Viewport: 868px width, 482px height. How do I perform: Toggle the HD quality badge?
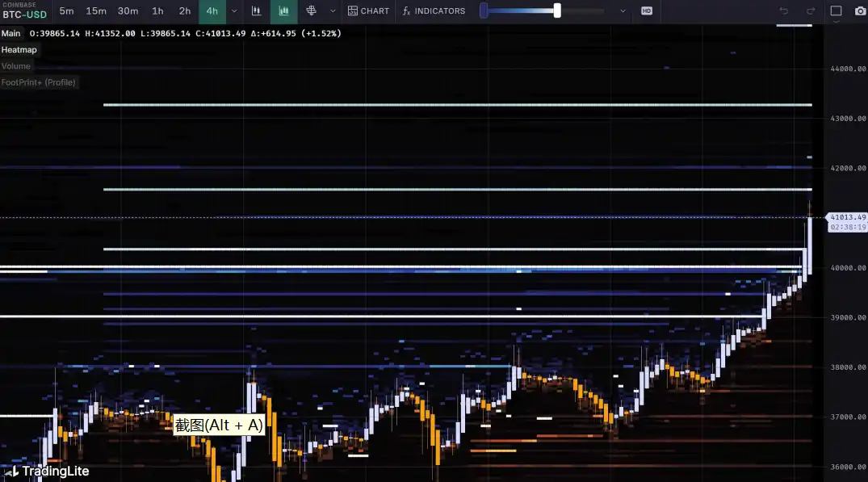[647, 11]
